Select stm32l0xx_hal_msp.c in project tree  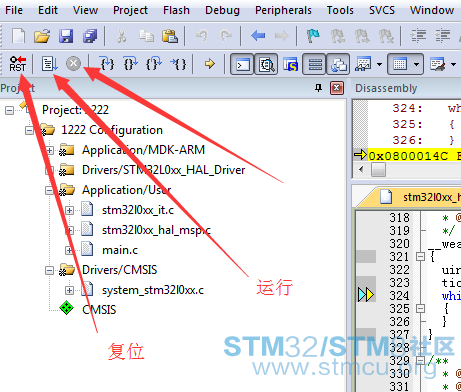[156, 230]
